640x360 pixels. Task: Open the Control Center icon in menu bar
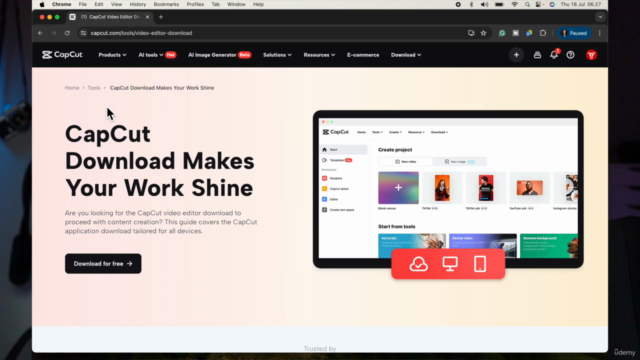click(539, 4)
